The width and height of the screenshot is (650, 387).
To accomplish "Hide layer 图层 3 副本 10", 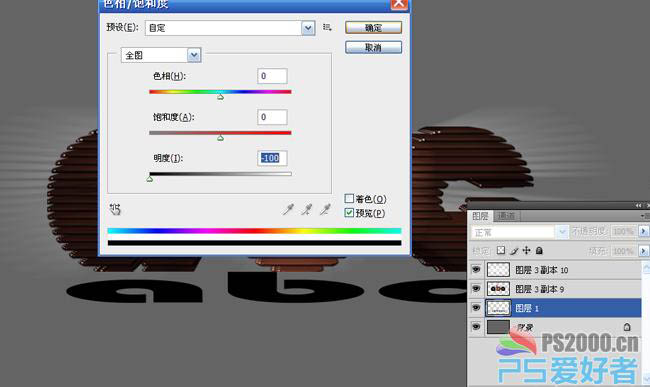I will 476,270.
